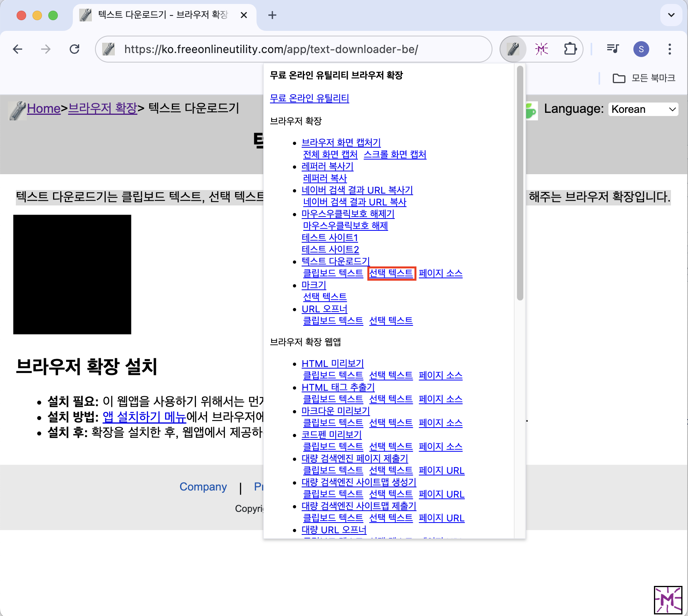
Task: Open the 모든 북마크 bookmarks folder
Action: [644, 78]
